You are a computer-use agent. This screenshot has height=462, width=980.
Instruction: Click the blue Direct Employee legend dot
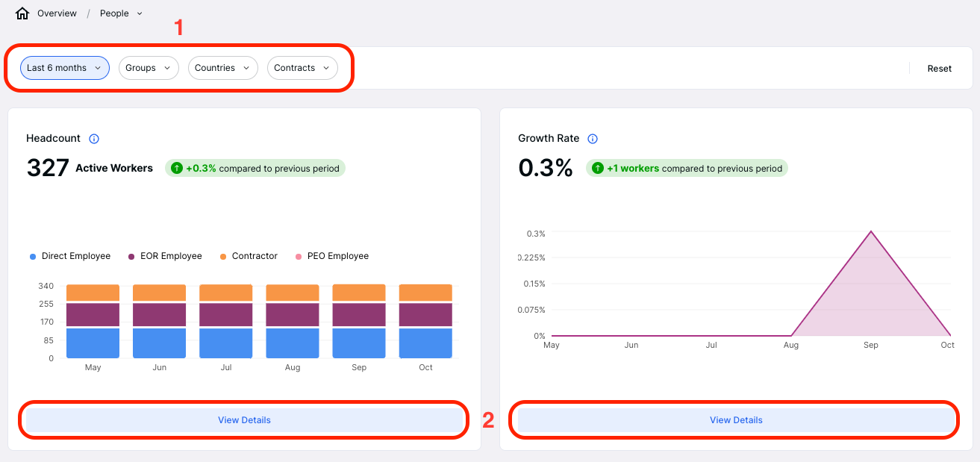(31, 256)
